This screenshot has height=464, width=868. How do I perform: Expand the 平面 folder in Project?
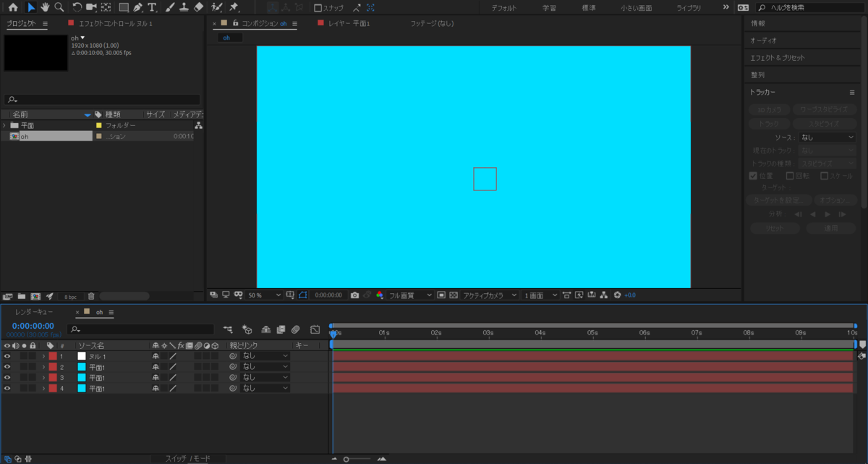coord(4,125)
